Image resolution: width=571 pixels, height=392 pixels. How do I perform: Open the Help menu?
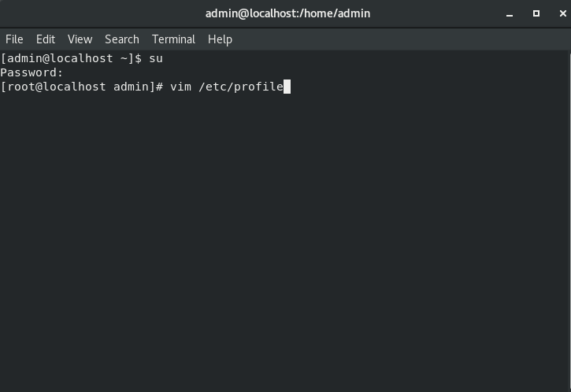(x=220, y=39)
